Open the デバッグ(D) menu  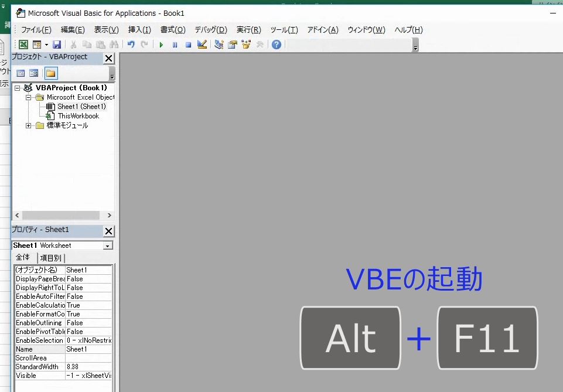pos(211,30)
